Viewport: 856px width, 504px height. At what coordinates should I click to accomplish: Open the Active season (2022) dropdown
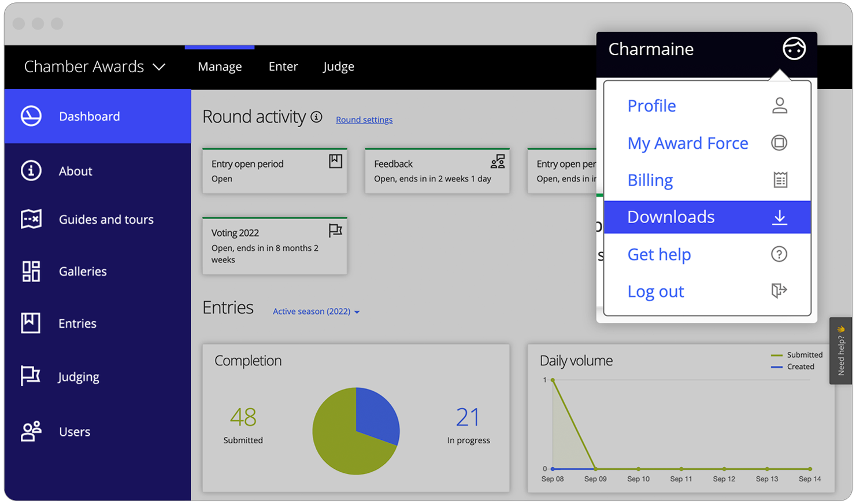[316, 312]
